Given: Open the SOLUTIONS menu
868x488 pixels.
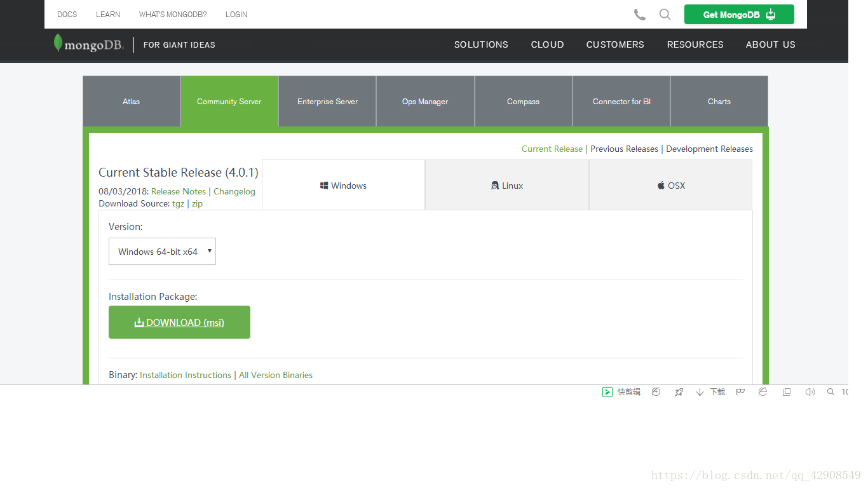Looking at the screenshot, I should point(481,44).
